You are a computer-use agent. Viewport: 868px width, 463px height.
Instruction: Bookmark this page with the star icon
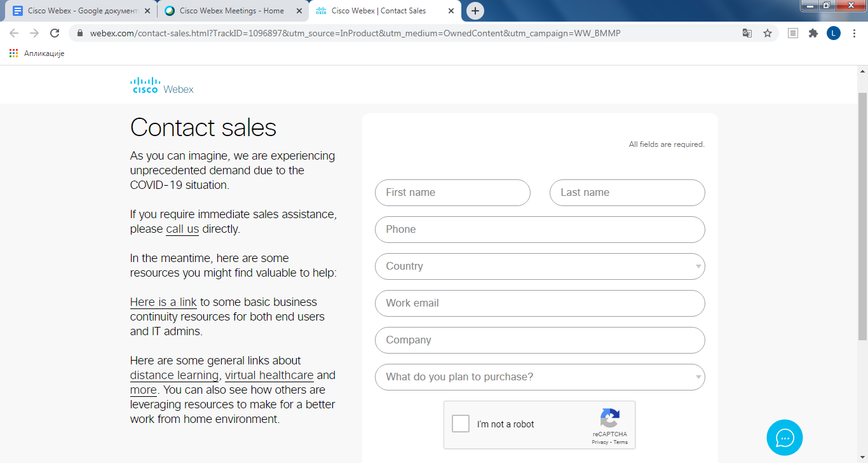click(x=768, y=33)
